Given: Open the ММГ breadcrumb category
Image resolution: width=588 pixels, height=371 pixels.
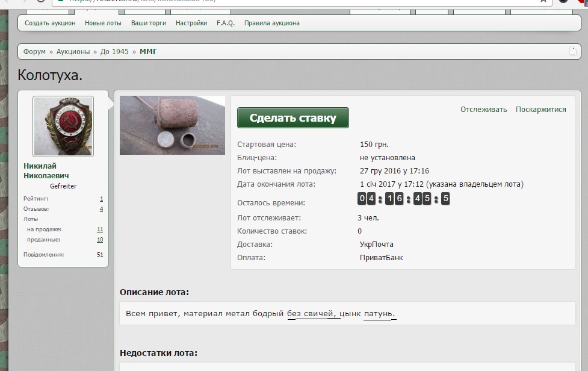Looking at the screenshot, I should pos(148,52).
